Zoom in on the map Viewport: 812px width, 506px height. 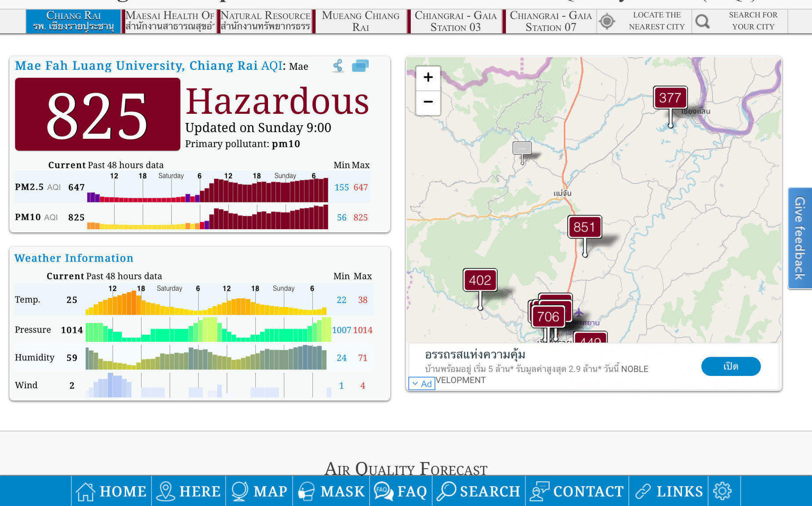428,78
